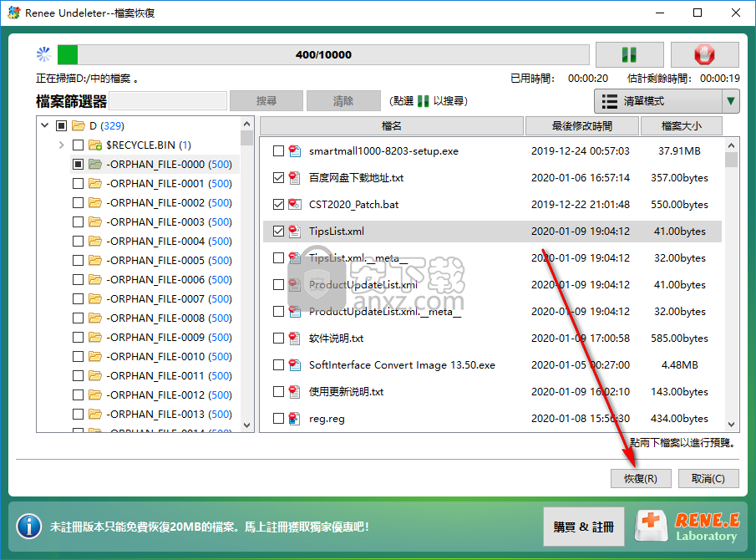Check the $RECYCLE.BIN folder checkbox
This screenshot has height=560, width=756.
click(x=79, y=145)
